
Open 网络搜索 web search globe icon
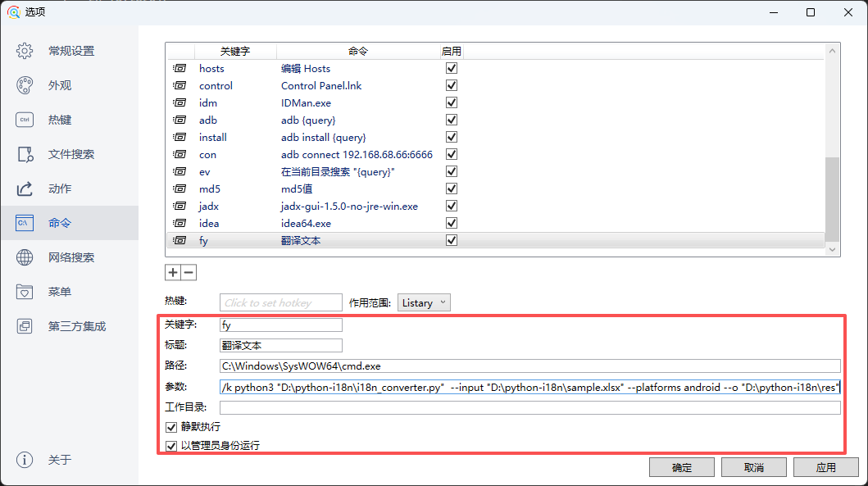(x=25, y=257)
